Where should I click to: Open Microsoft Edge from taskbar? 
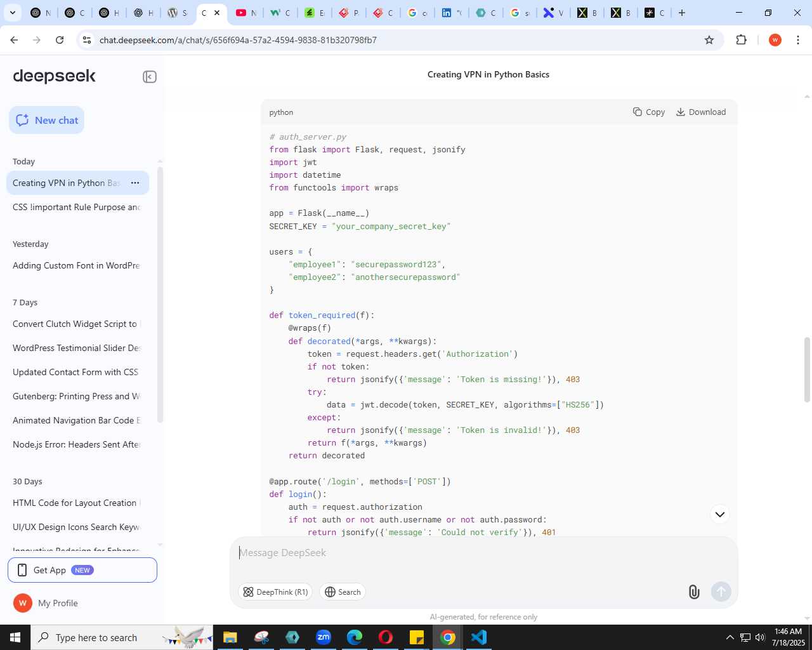355,637
